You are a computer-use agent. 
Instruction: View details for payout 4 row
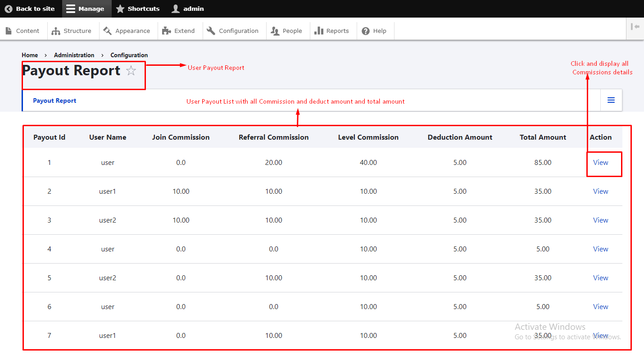click(x=600, y=249)
